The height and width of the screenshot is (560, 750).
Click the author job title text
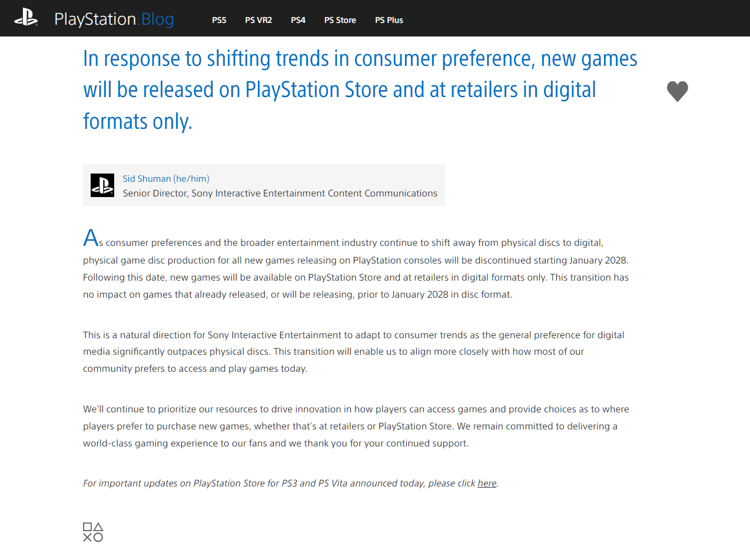tap(280, 193)
